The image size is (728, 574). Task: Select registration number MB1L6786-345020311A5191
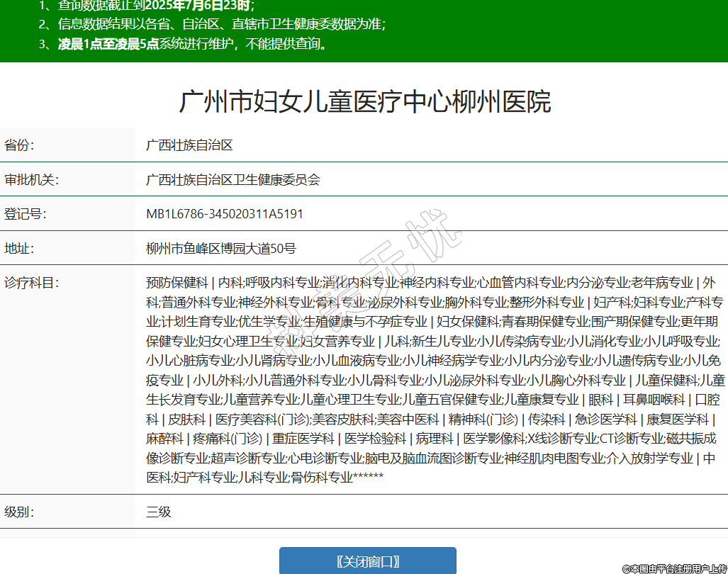225,214
